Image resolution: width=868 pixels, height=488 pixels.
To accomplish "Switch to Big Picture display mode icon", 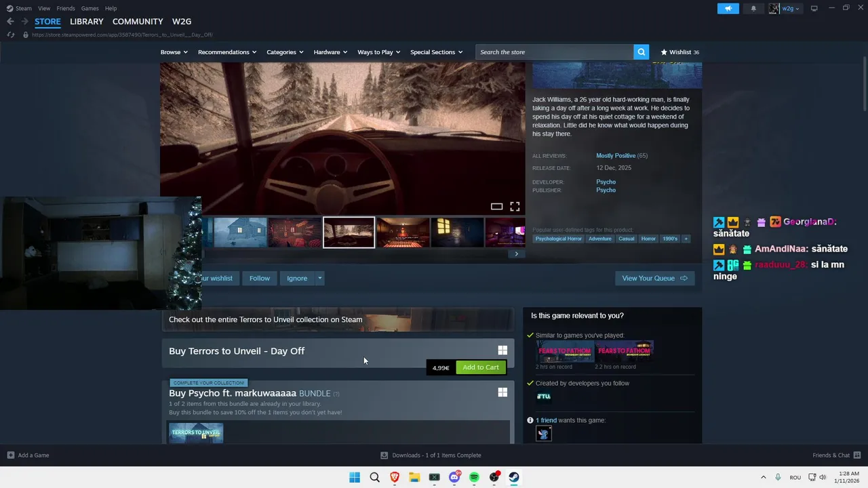I will coord(814,8).
